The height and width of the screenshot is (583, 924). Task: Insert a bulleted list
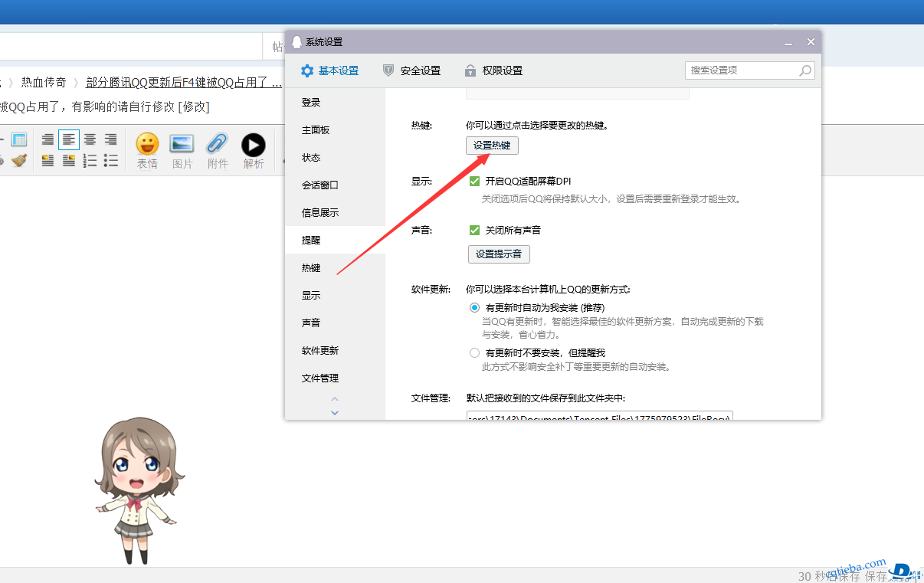click(111, 160)
